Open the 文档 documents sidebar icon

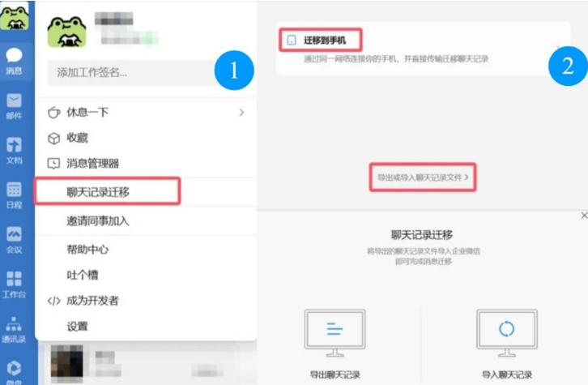point(14,151)
